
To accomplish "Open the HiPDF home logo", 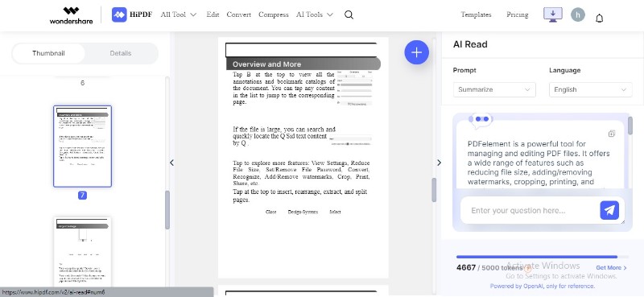I will (132, 14).
